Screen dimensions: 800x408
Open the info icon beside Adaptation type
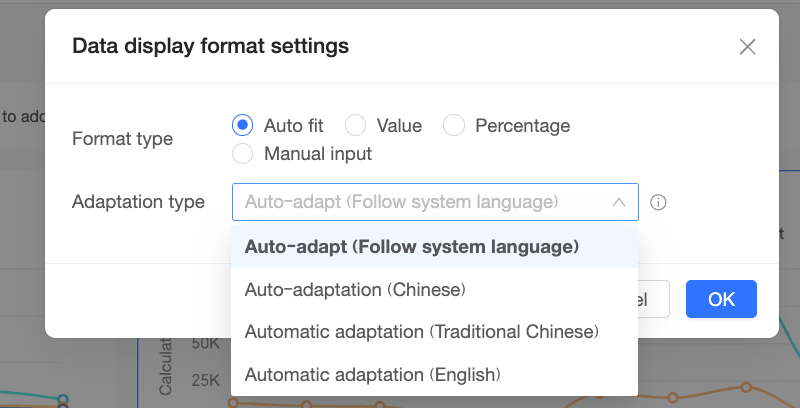(658, 202)
